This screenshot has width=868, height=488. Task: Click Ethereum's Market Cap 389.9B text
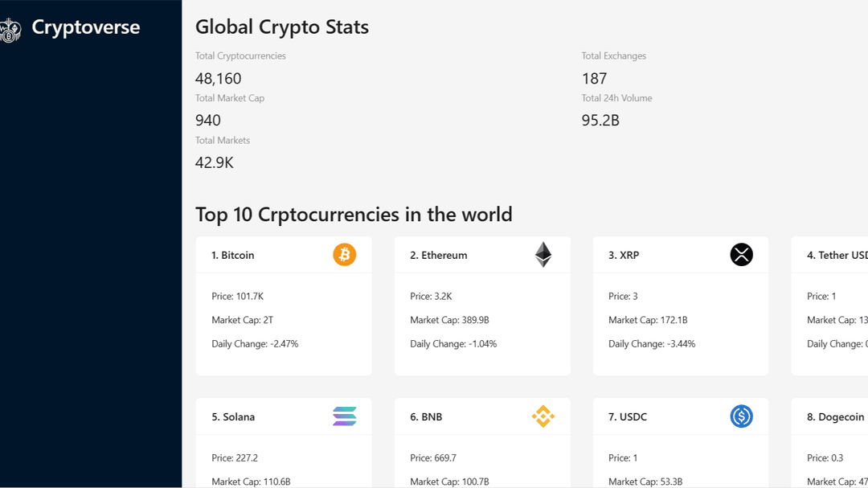pos(449,320)
